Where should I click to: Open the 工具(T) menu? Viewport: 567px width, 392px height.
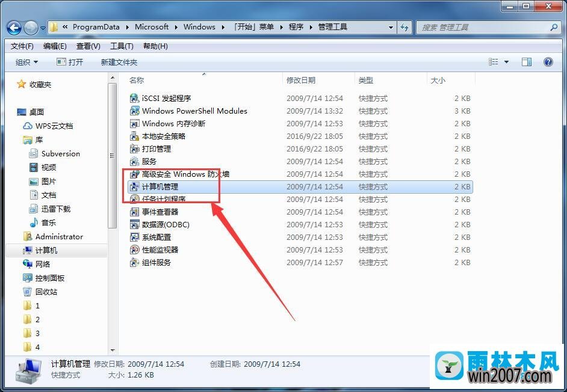click(x=122, y=46)
